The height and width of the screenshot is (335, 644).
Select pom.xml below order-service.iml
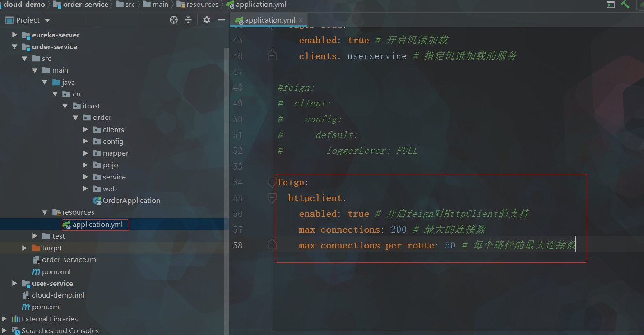pyautogui.click(x=56, y=272)
